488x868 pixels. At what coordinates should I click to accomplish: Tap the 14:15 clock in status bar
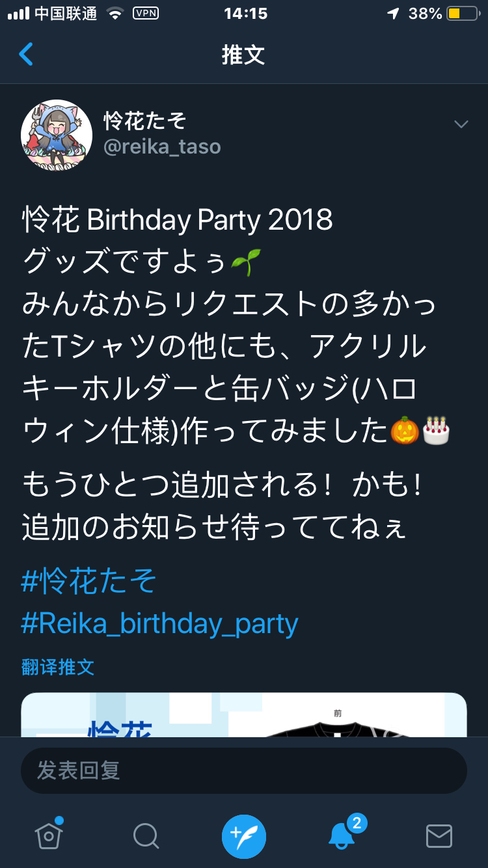[x=245, y=14]
